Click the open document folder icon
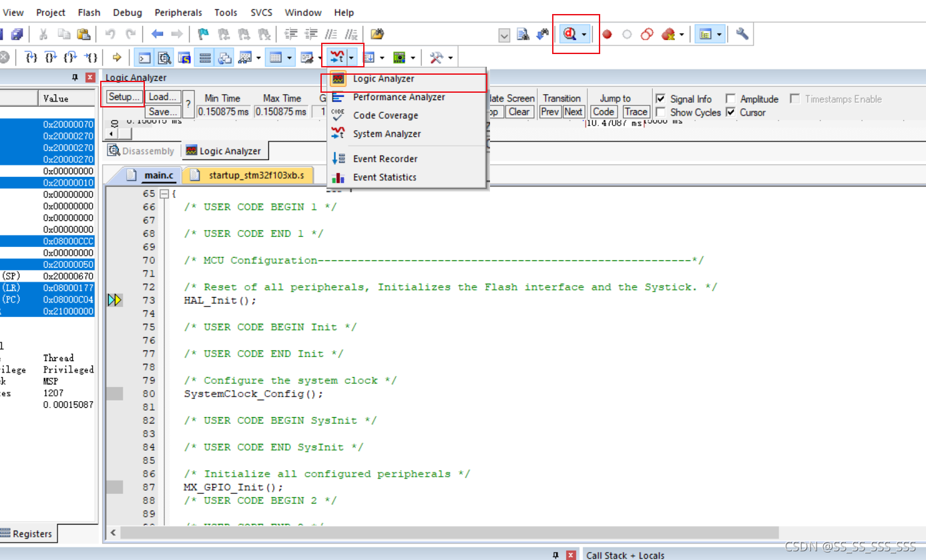The image size is (926, 560). (377, 34)
